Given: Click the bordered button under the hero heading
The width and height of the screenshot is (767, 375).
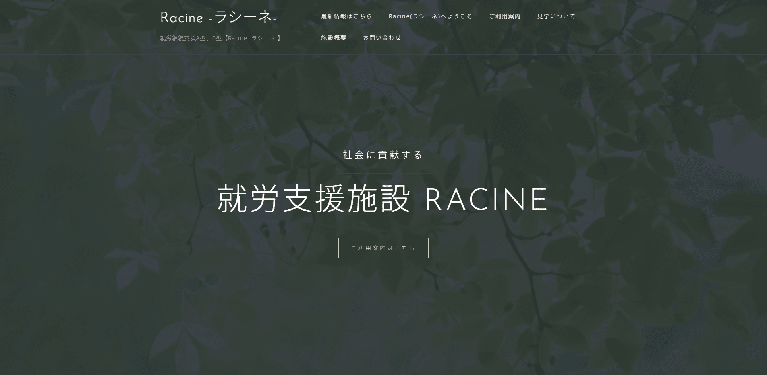Looking at the screenshot, I should (x=384, y=248).
